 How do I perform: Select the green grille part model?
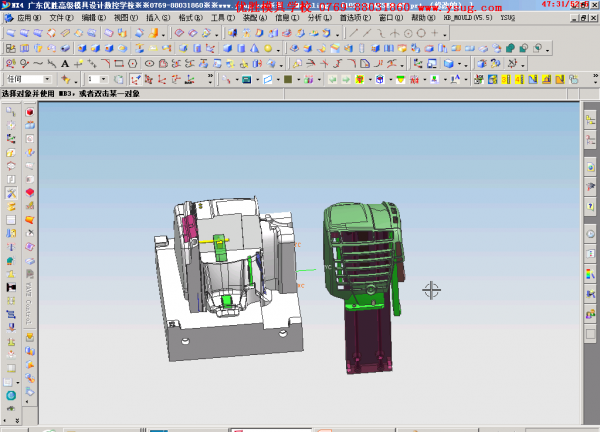362,260
